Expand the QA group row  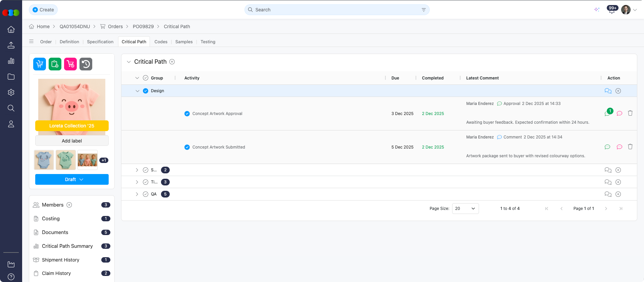point(137,194)
